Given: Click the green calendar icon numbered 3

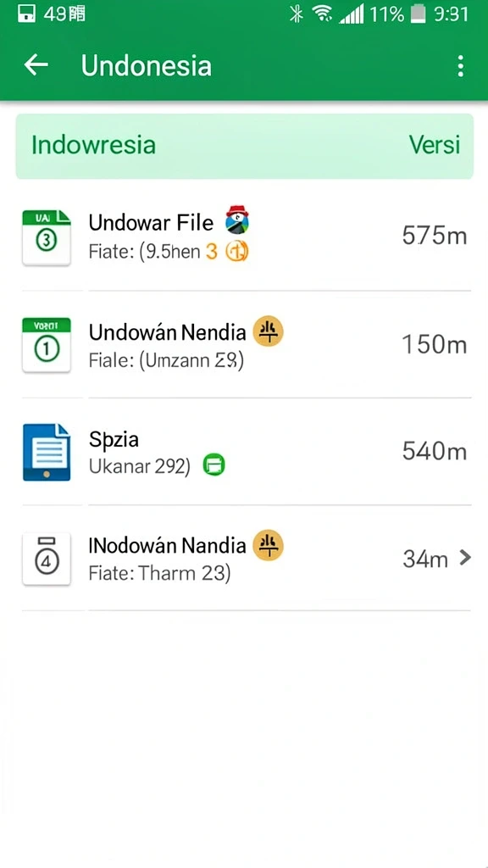Looking at the screenshot, I should (x=47, y=237).
